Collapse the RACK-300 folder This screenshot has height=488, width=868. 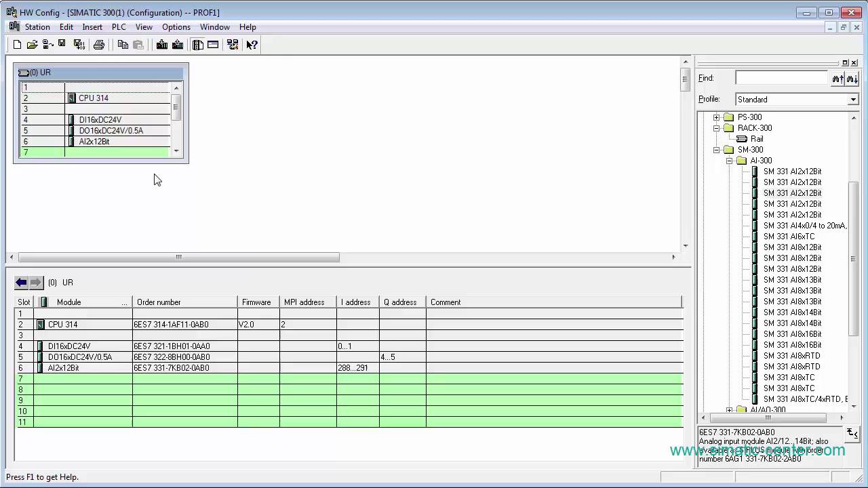click(716, 128)
